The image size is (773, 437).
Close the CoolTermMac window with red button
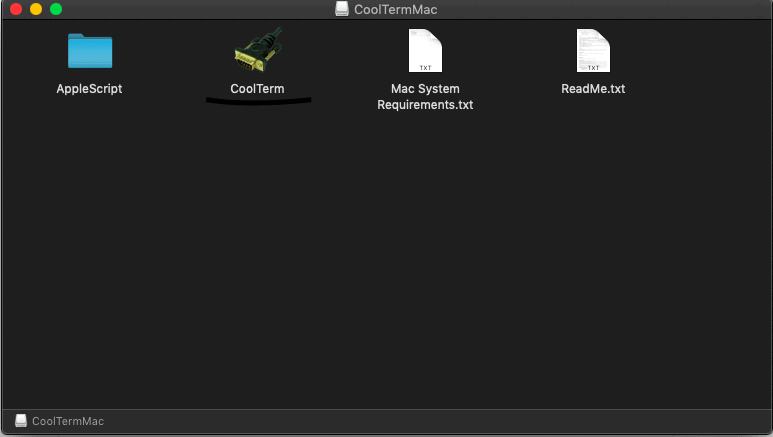click(x=16, y=9)
